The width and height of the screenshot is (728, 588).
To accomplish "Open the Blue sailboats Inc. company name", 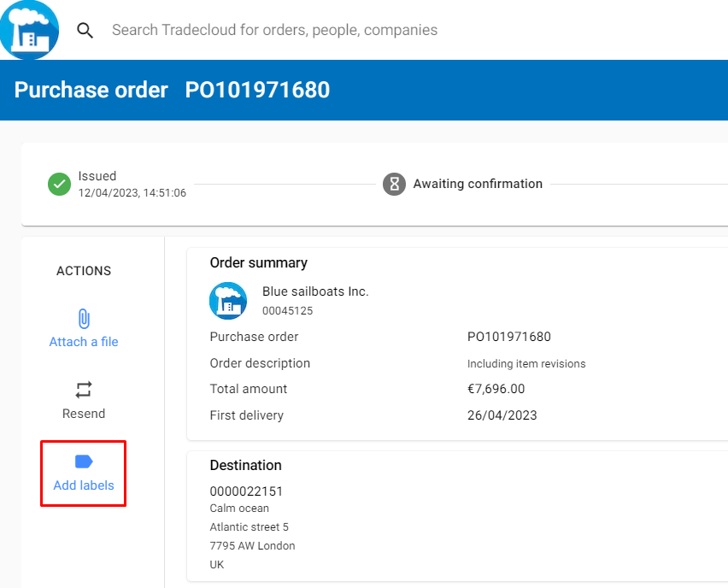I will coord(315,291).
